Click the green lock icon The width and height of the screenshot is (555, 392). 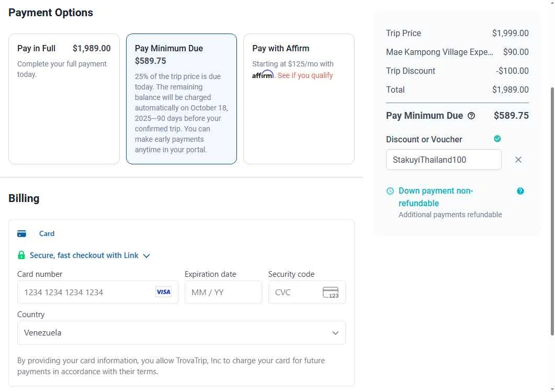click(21, 255)
